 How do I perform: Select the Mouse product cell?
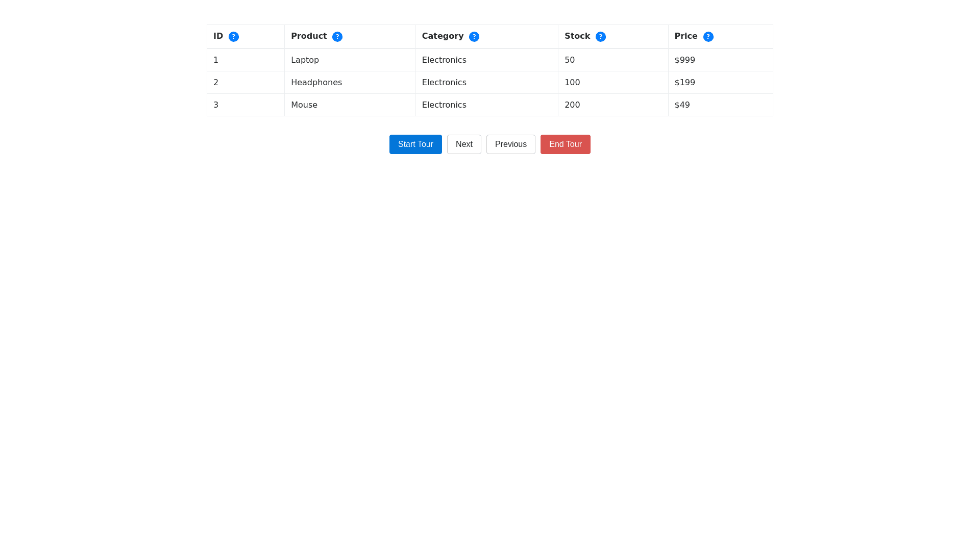pyautogui.click(x=304, y=105)
